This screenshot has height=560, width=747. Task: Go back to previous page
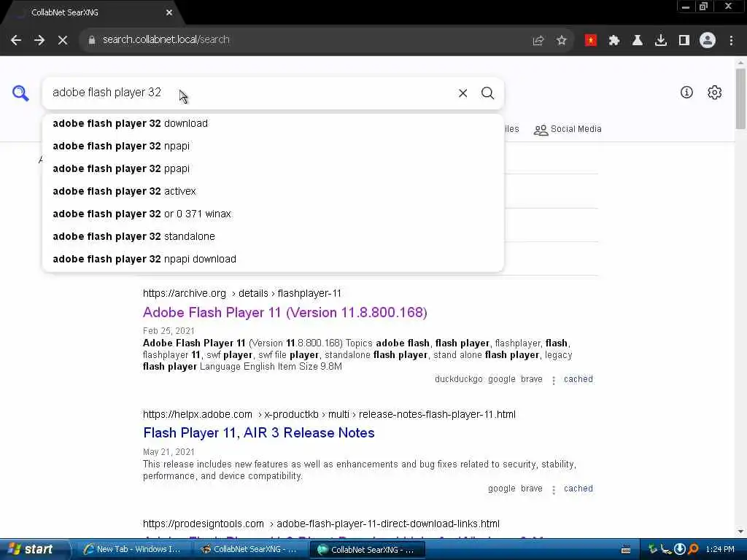pyautogui.click(x=16, y=40)
